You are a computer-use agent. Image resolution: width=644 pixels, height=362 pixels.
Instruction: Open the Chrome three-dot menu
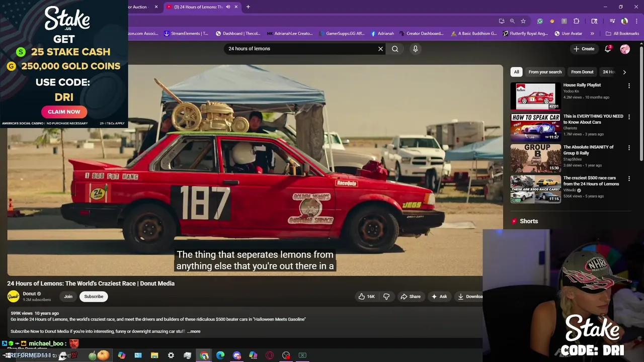(x=635, y=21)
